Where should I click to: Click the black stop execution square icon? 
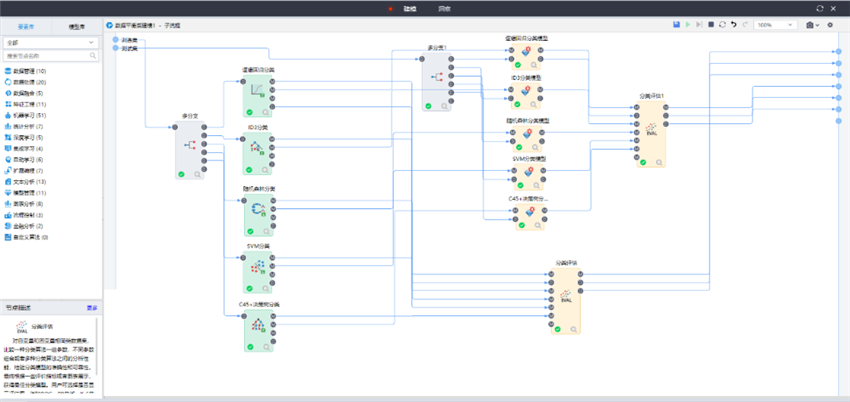pyautogui.click(x=710, y=24)
